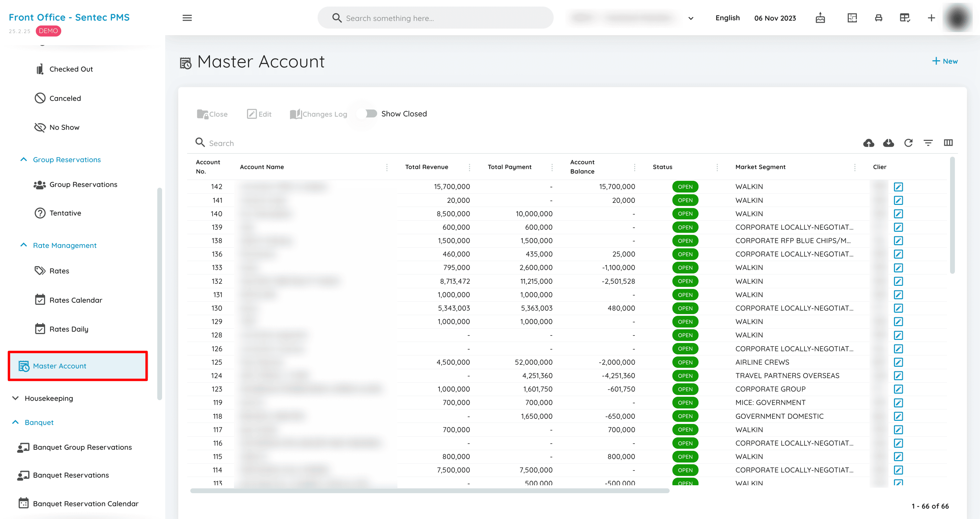Click edit icon for account 136

click(x=898, y=255)
